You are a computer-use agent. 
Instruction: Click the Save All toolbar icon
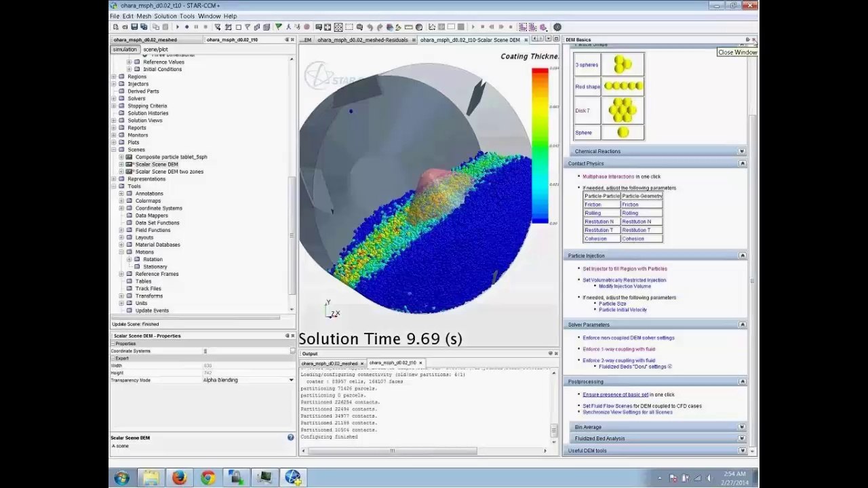pyautogui.click(x=144, y=27)
